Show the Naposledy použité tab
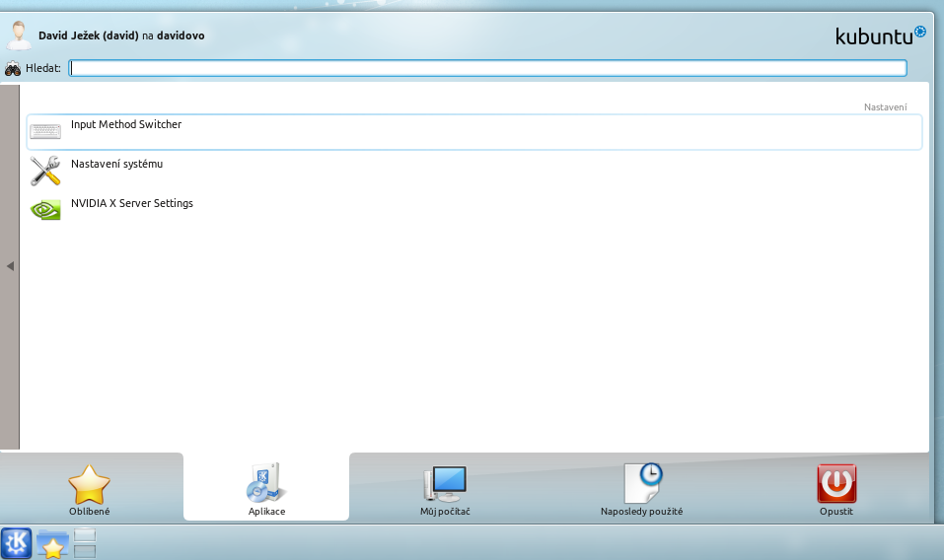Image resolution: width=944 pixels, height=560 pixels. click(642, 488)
